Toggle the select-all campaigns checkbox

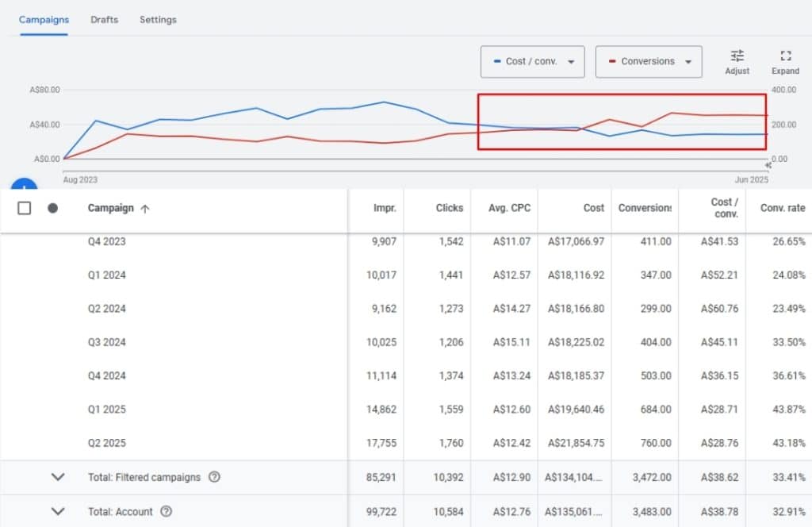pos(25,208)
